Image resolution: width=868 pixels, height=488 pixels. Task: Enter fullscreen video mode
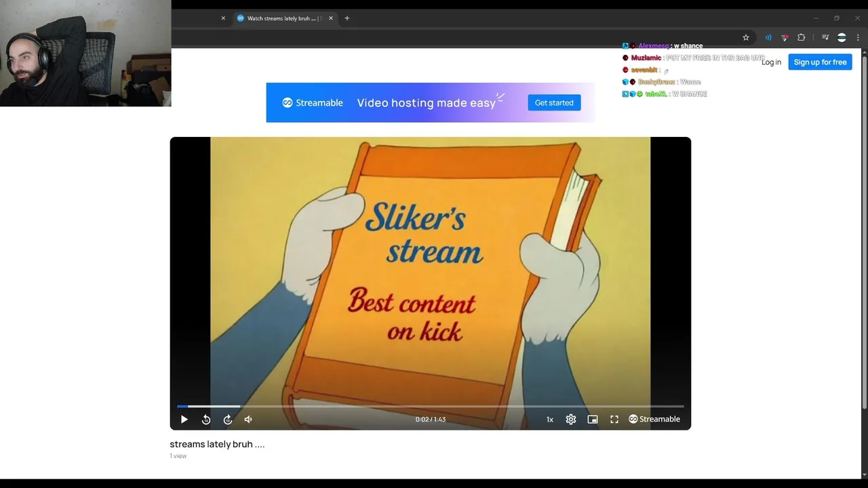[614, 420]
